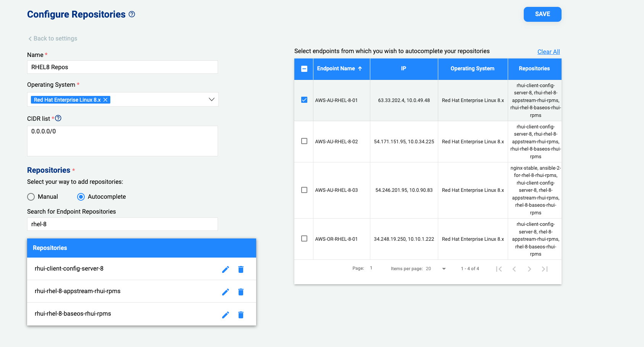
Task: Open help for Configure Repositories heading
Action: (x=132, y=14)
